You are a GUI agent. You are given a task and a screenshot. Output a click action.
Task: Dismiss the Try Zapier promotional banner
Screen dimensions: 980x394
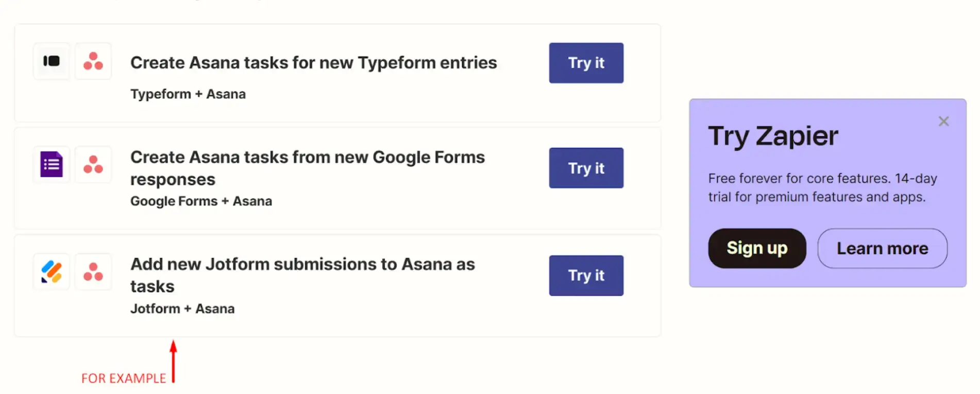point(943,121)
